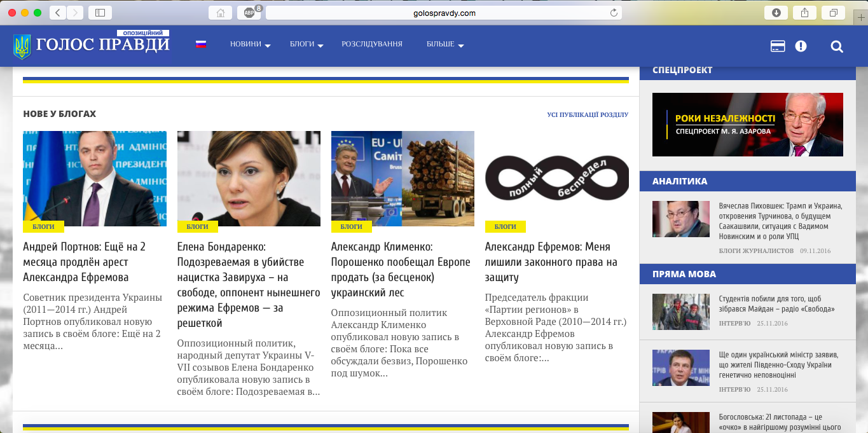Open український міністр article thumbnail
This screenshot has height=433, width=868.
pyautogui.click(x=681, y=368)
